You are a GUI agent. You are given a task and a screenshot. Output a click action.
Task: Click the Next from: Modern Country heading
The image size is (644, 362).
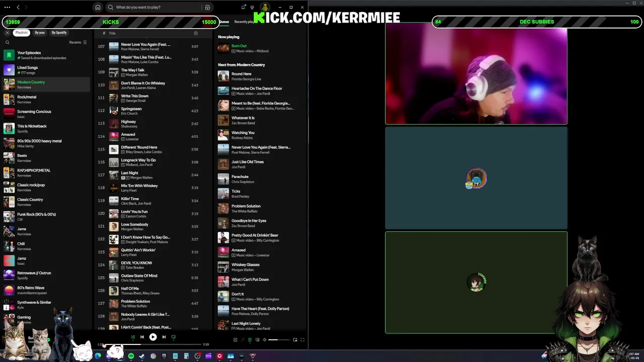[242, 65]
